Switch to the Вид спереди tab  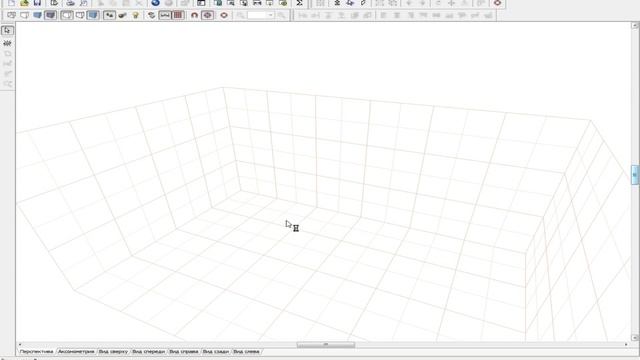pos(149,351)
